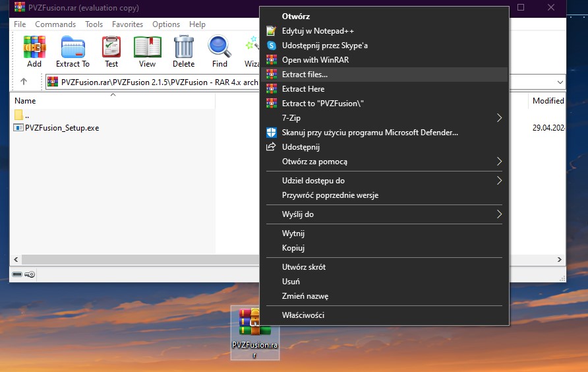Open the View file toolbar icon
The height and width of the screenshot is (372, 588).
147,51
